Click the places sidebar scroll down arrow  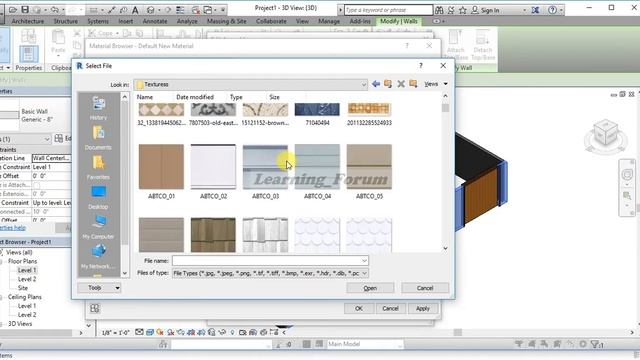click(125, 273)
